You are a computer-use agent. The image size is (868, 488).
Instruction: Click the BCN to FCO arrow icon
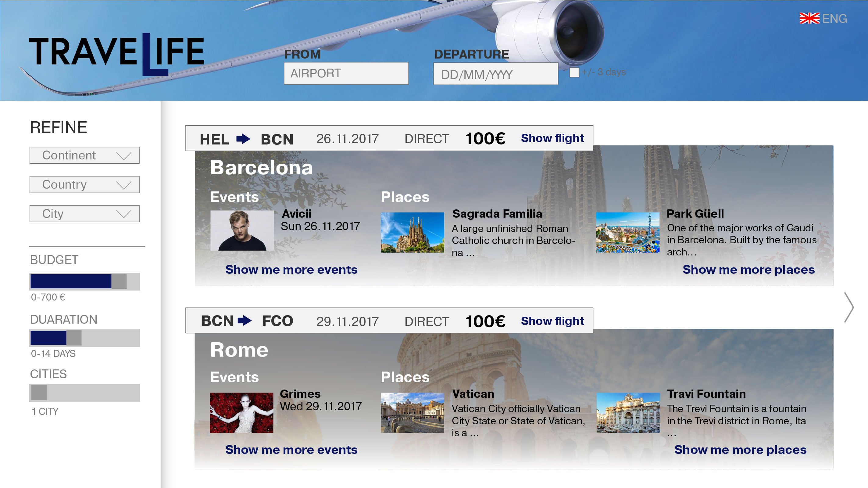click(x=245, y=320)
